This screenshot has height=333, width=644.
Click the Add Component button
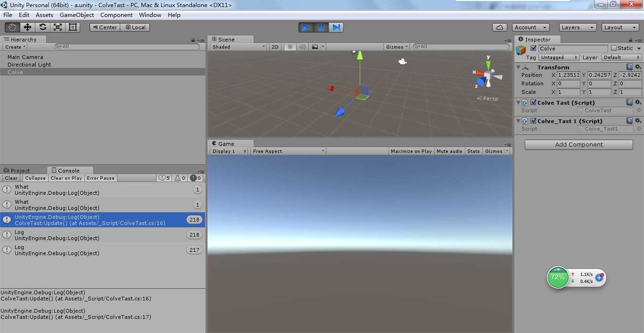pos(578,145)
